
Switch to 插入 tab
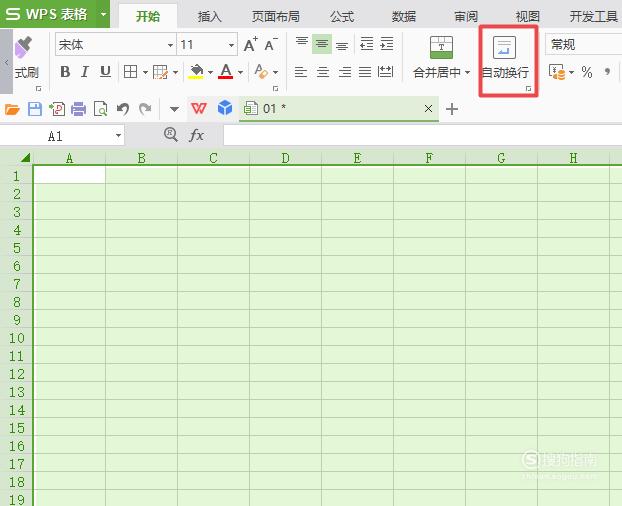[209, 17]
